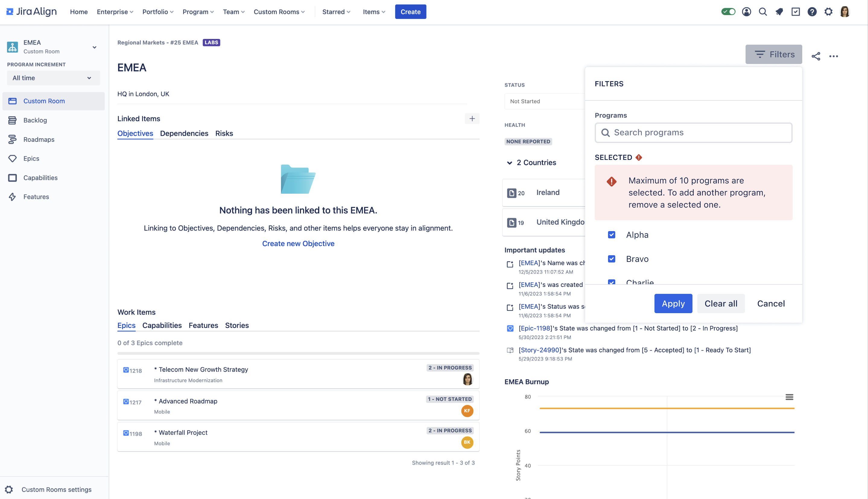Open the Custom Rooms dropdown
This screenshot has height=499, width=868.
pos(279,12)
